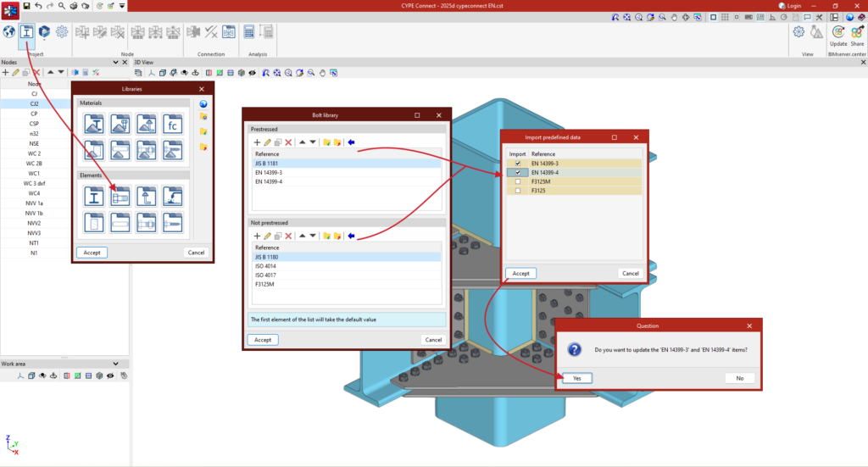This screenshot has width=868, height=467.
Task: Click Yes in the Question dialog
Action: (x=576, y=379)
